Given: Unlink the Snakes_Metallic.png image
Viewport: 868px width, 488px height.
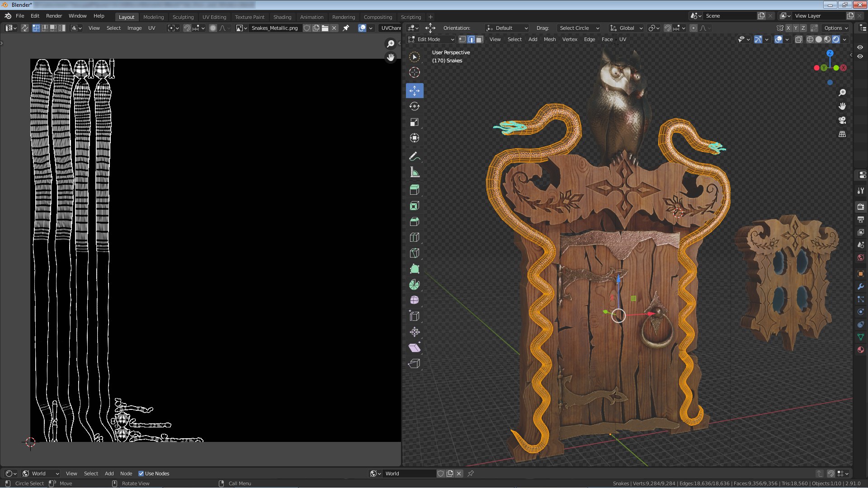Looking at the screenshot, I should click(x=334, y=28).
